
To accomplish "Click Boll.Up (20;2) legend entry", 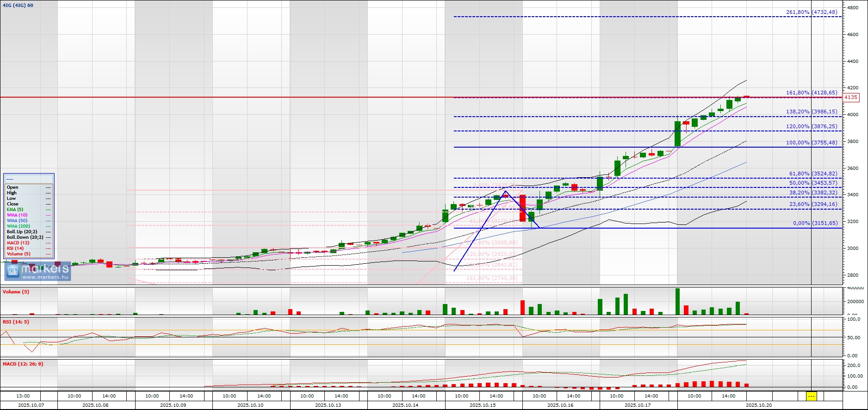I will 22,232.
